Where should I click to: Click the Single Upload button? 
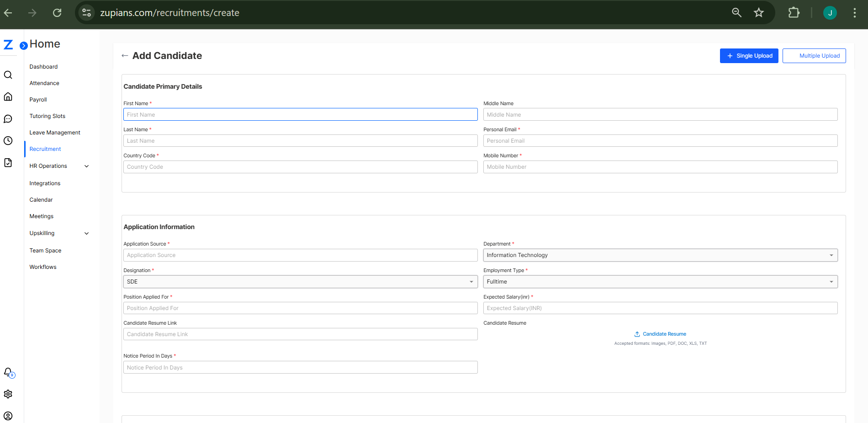click(749, 56)
